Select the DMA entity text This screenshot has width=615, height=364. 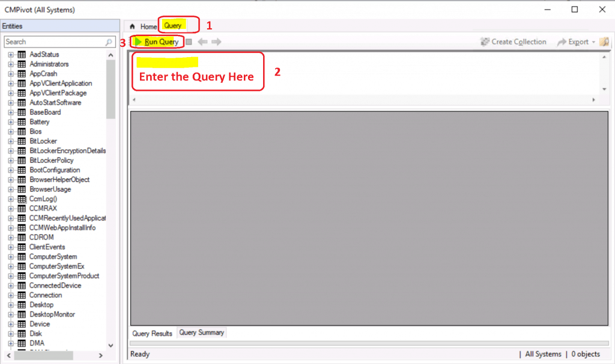click(37, 343)
